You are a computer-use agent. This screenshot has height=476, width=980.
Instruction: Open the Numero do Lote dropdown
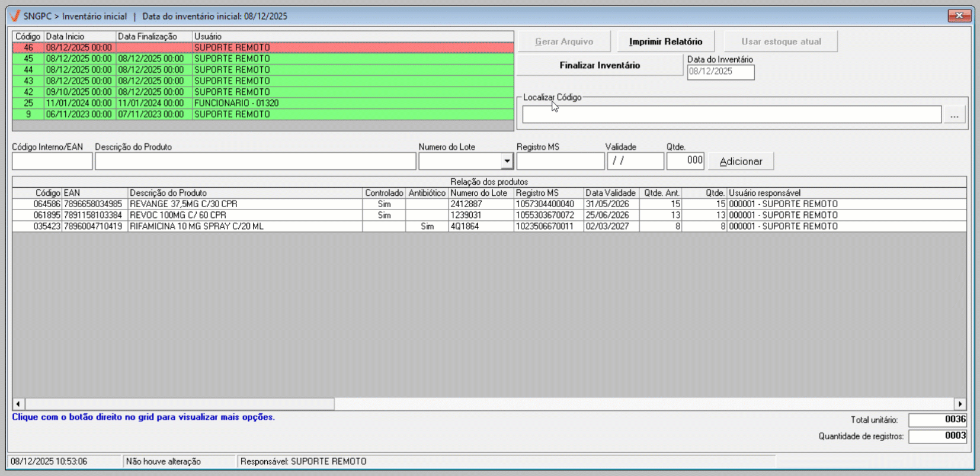(x=507, y=161)
